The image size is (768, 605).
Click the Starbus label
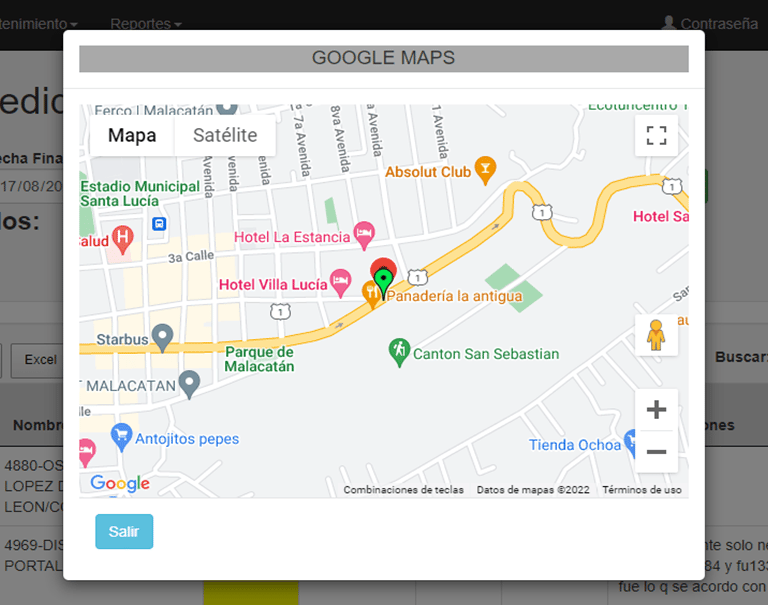[122, 339]
